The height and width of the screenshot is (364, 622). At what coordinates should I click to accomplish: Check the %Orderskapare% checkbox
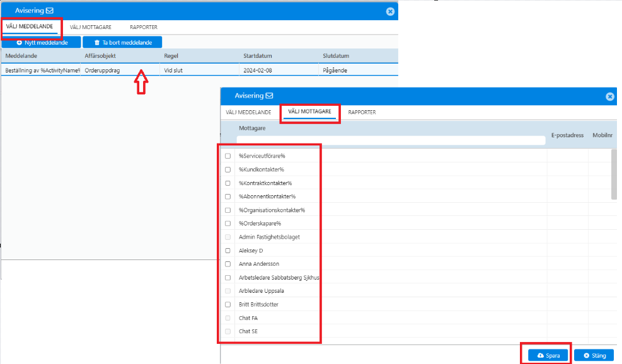click(227, 224)
